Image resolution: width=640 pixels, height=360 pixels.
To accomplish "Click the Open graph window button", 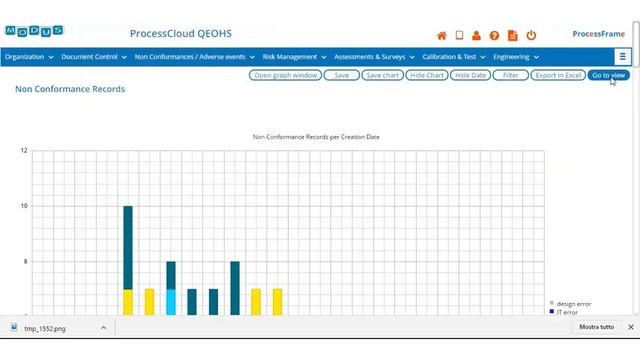I will tap(285, 75).
